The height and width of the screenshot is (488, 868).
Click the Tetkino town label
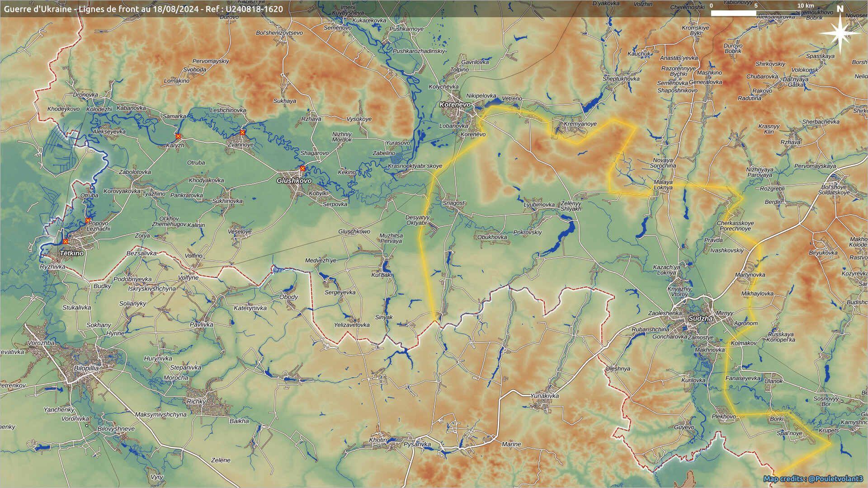72,253
